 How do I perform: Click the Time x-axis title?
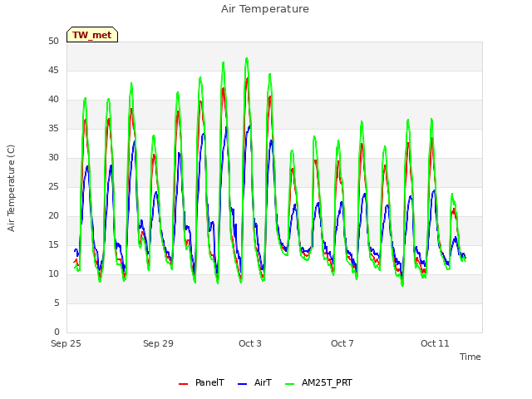point(470,357)
